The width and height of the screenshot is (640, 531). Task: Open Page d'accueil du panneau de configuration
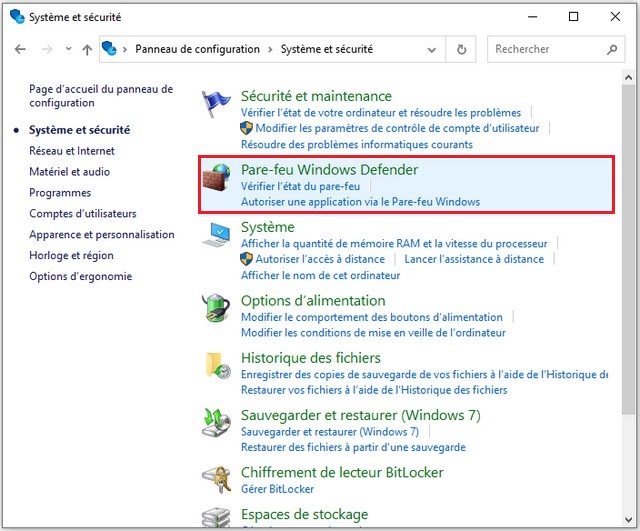101,96
